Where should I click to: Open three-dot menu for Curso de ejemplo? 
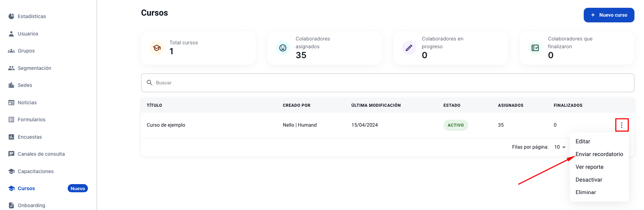click(622, 125)
